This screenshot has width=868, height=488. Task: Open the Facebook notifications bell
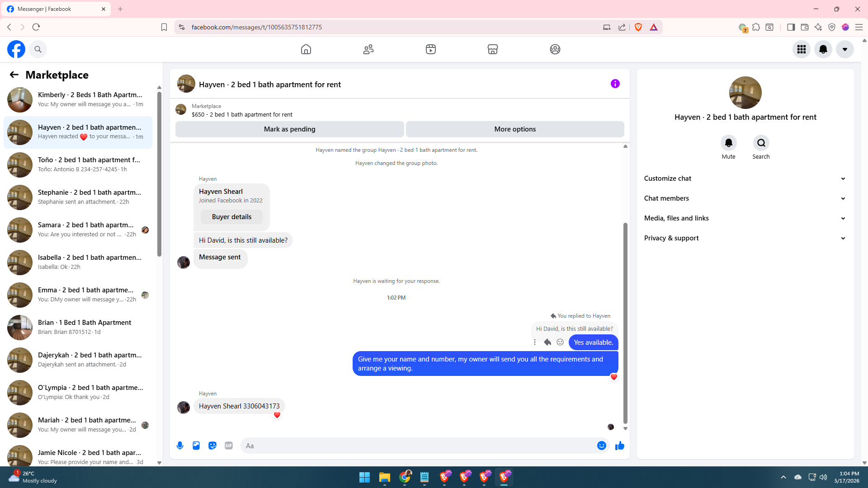coord(823,49)
